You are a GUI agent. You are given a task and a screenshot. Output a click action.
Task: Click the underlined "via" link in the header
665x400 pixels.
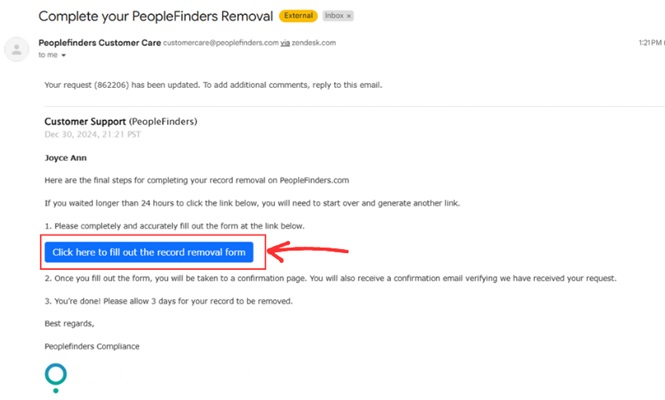point(285,43)
